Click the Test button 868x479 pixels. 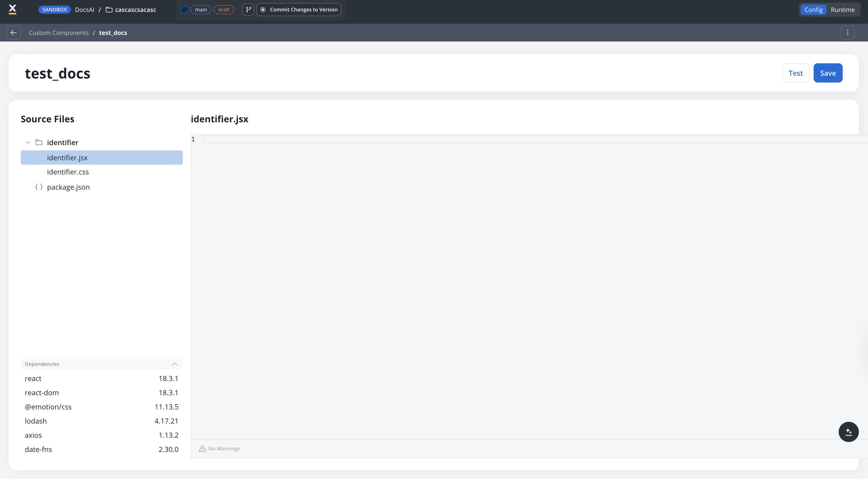[x=795, y=73]
